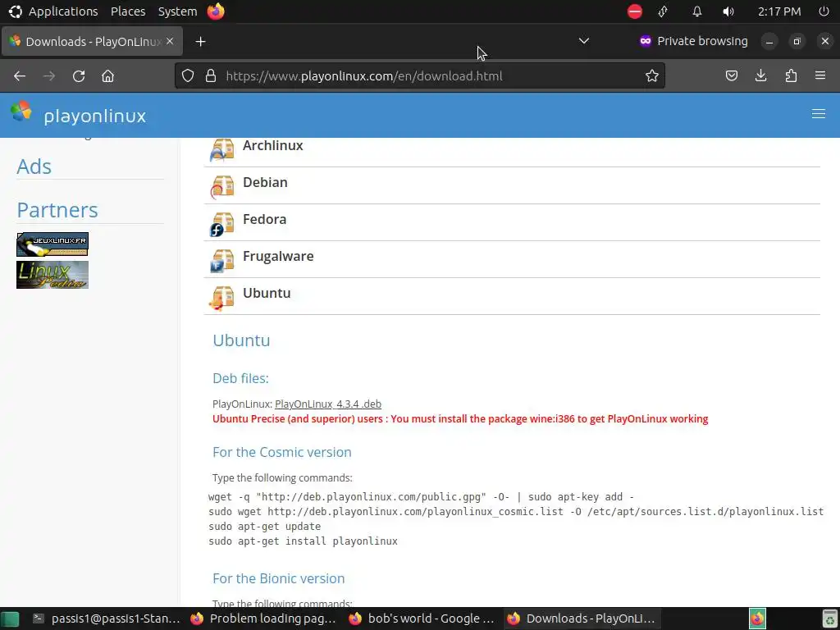Go back to the previous page
Screen dimensions: 840x630
click(20, 76)
